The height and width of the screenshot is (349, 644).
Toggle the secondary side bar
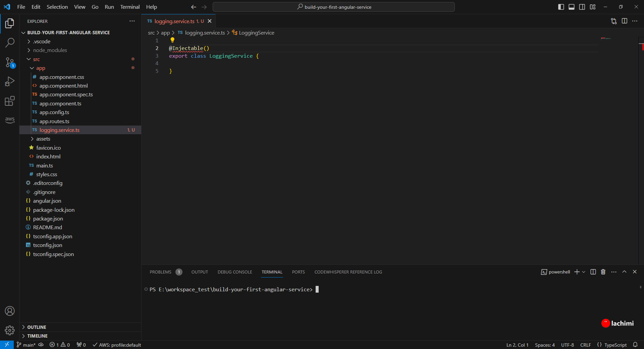582,7
